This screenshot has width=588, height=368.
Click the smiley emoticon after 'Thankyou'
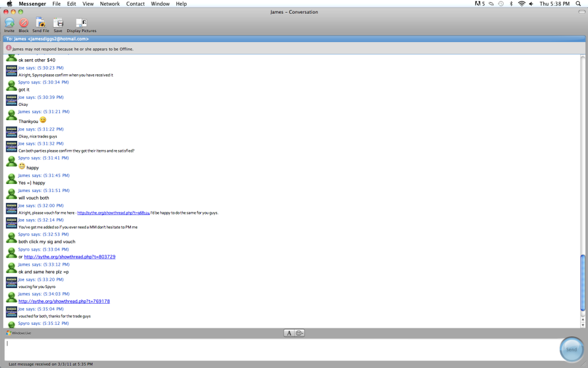click(42, 120)
